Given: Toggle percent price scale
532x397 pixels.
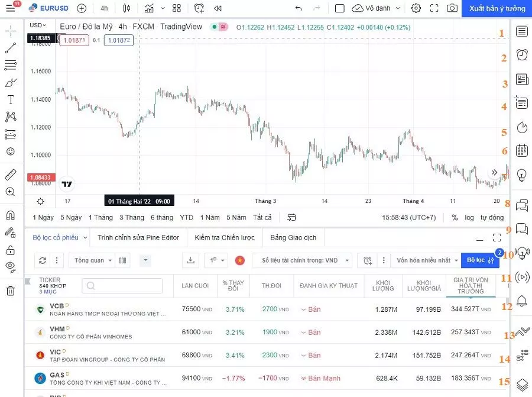Looking at the screenshot, I should tap(455, 218).
